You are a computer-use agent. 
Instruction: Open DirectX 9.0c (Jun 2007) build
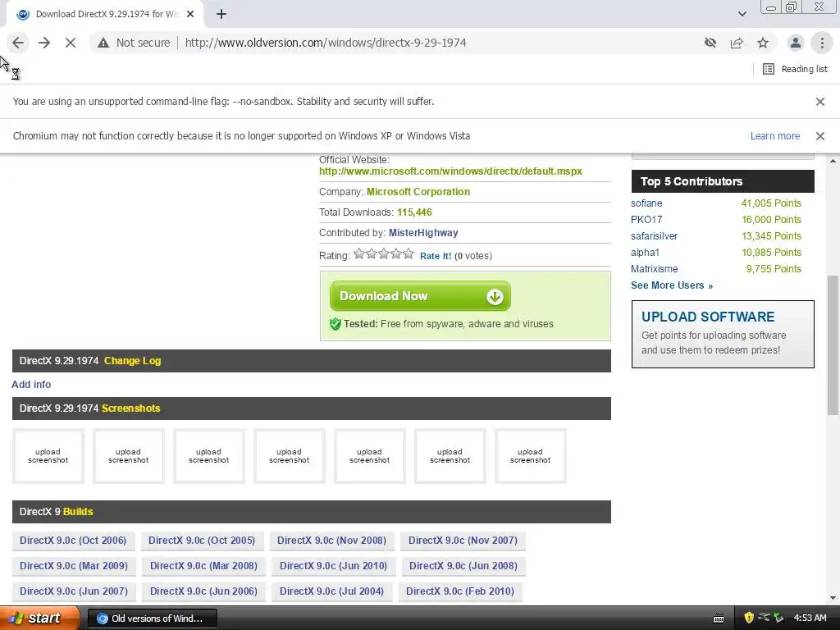coord(74,591)
